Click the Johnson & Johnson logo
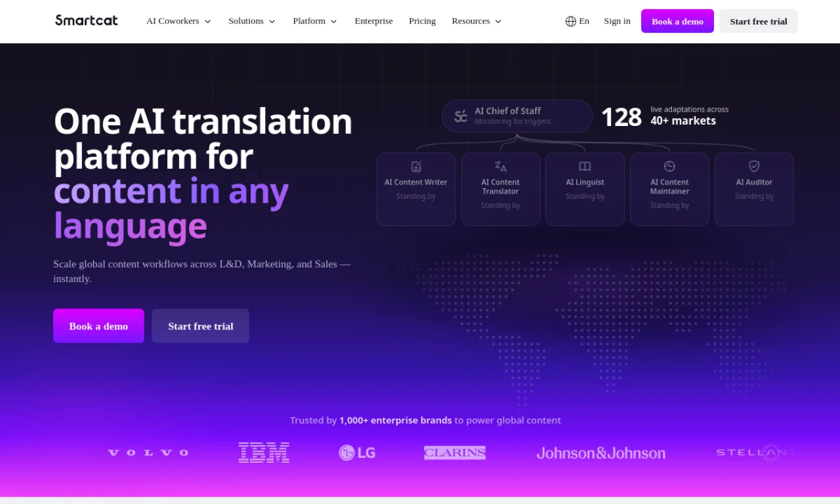840x504 pixels. click(x=601, y=453)
